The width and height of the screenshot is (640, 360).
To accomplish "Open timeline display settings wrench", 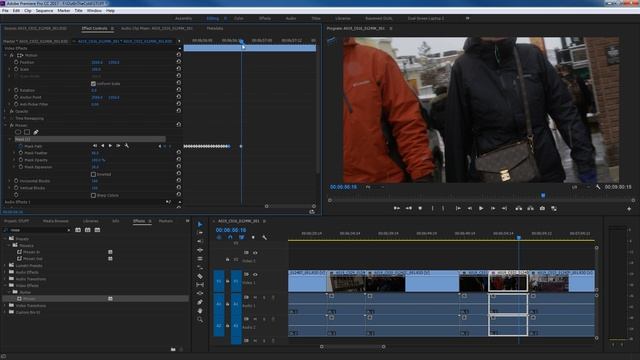I will [x=264, y=237].
